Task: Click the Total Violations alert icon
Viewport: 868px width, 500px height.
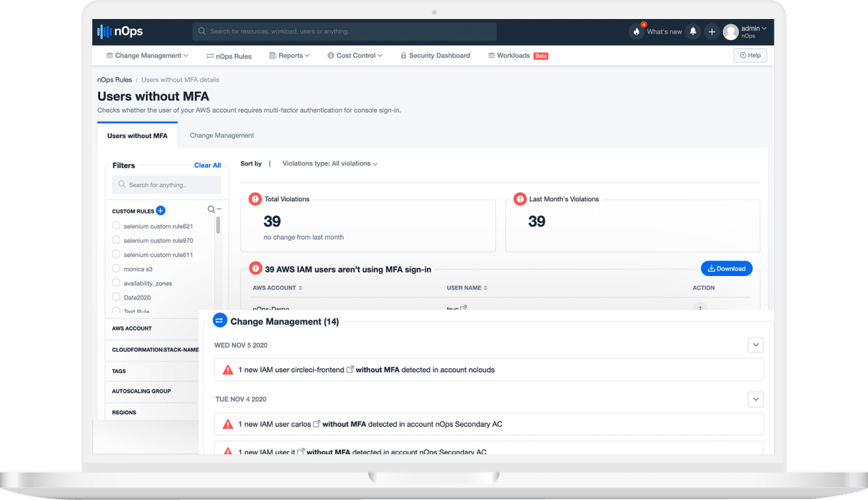Action: point(255,199)
